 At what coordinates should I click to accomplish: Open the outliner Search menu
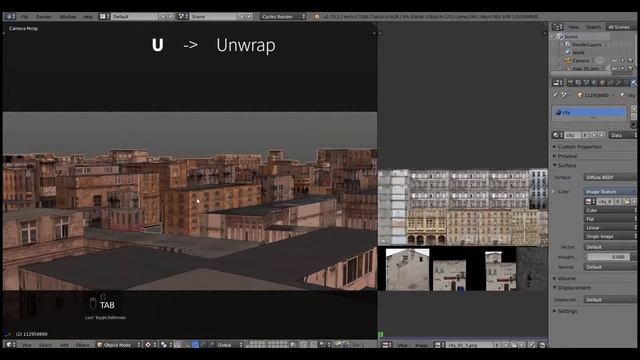point(593,27)
